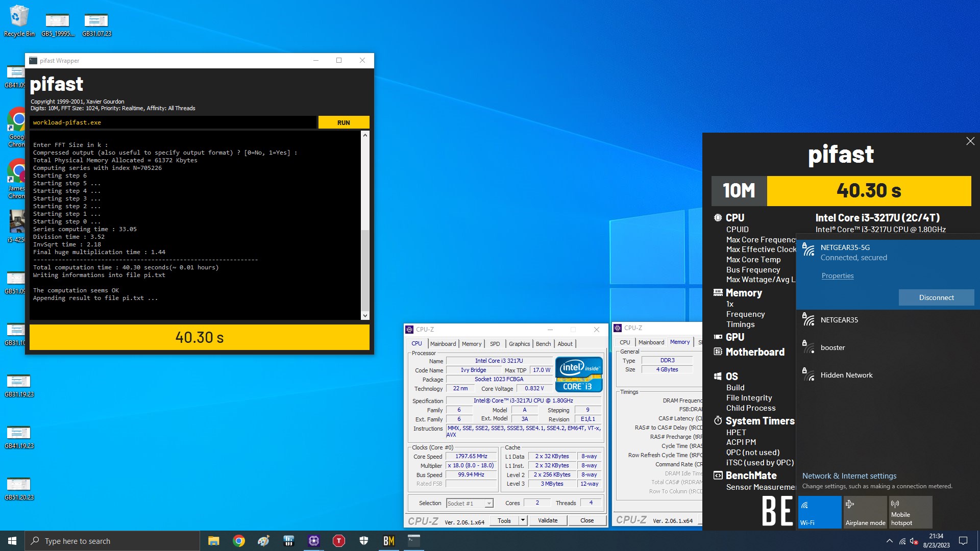
Task: Open the BenchMate BM taskbar icon
Action: [x=388, y=541]
